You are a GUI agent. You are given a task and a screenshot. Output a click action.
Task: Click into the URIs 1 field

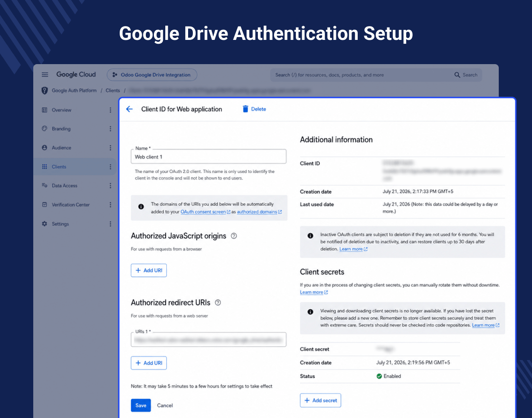[209, 340]
